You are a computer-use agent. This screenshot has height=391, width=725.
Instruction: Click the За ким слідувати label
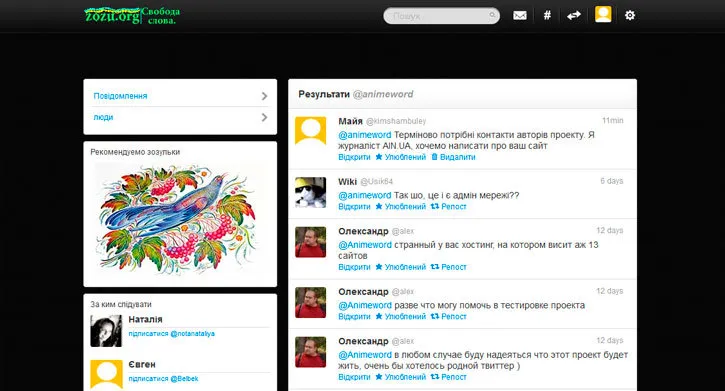[x=121, y=305]
